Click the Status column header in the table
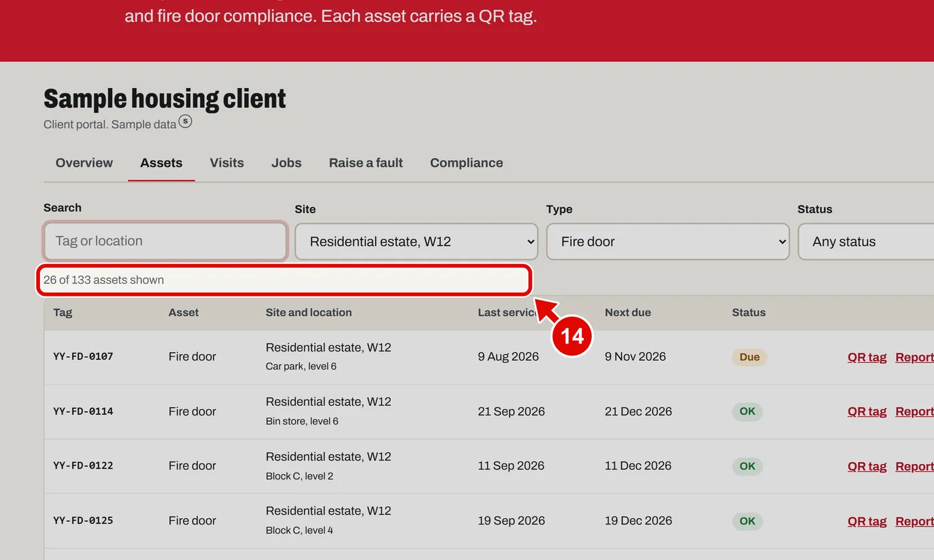The width and height of the screenshot is (934, 560). tap(749, 313)
